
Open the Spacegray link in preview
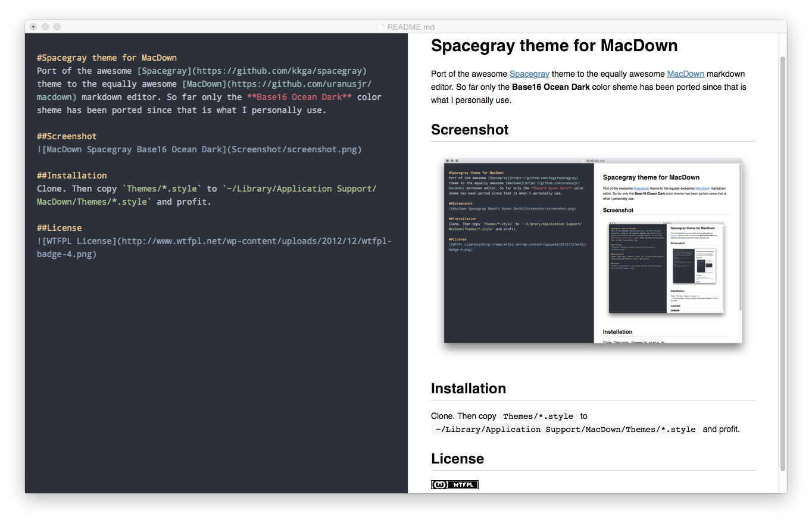pyautogui.click(x=529, y=74)
